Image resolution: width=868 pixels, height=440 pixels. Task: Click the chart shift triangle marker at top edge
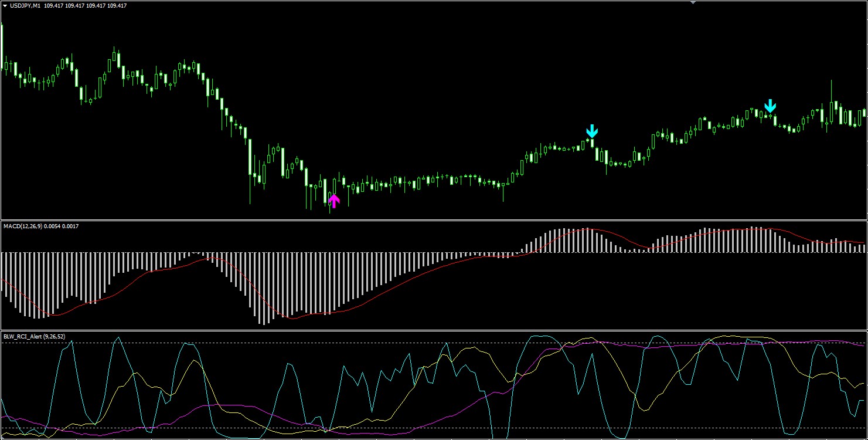[693, 2]
